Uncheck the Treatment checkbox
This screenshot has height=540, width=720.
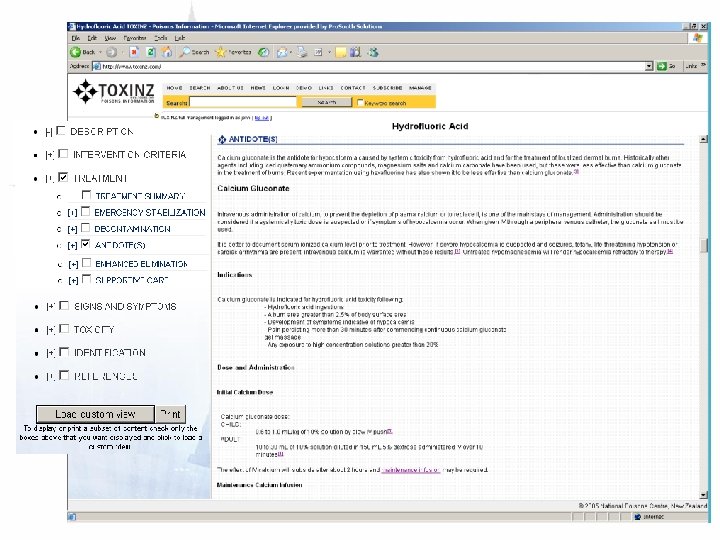click(x=63, y=177)
